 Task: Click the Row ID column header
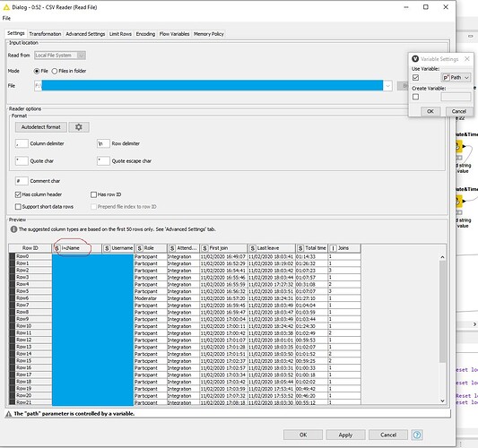point(30,248)
